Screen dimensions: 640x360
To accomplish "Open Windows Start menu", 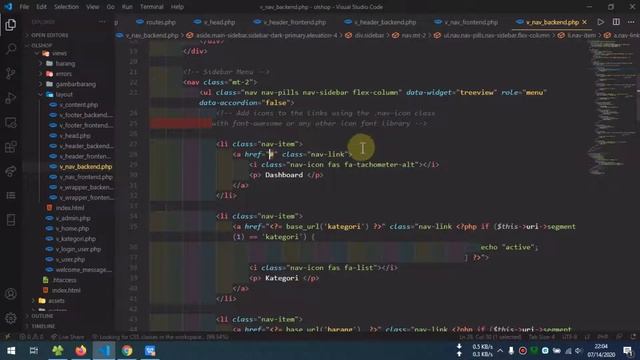I will (11, 351).
